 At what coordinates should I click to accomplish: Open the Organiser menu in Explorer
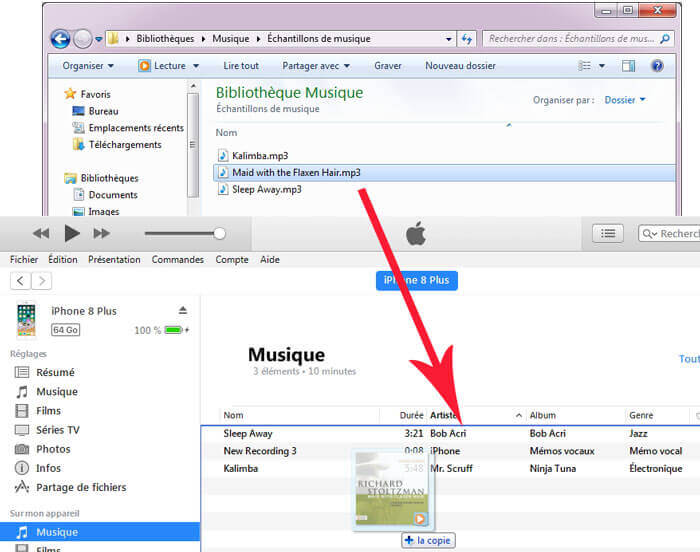click(x=88, y=66)
